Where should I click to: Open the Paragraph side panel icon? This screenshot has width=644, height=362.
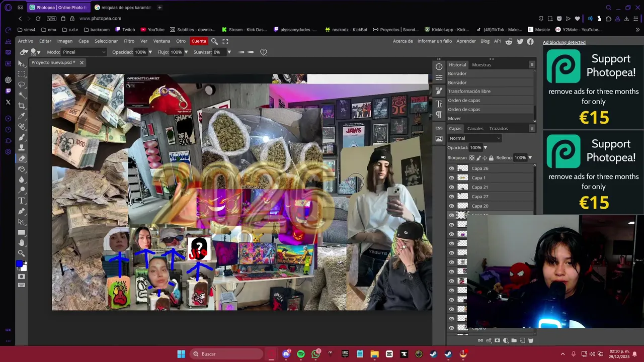(x=439, y=115)
